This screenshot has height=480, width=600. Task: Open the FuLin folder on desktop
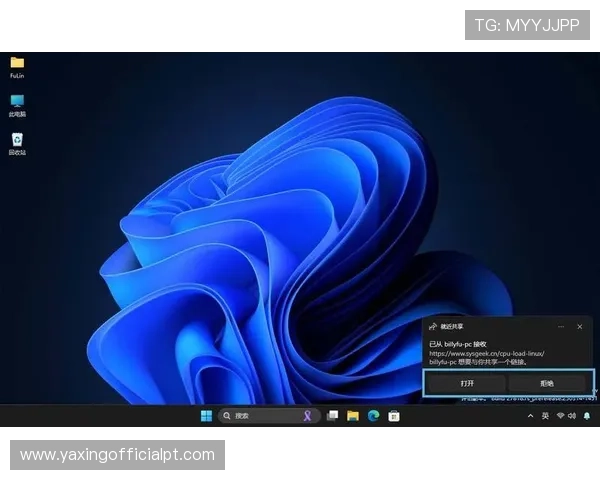(17, 63)
